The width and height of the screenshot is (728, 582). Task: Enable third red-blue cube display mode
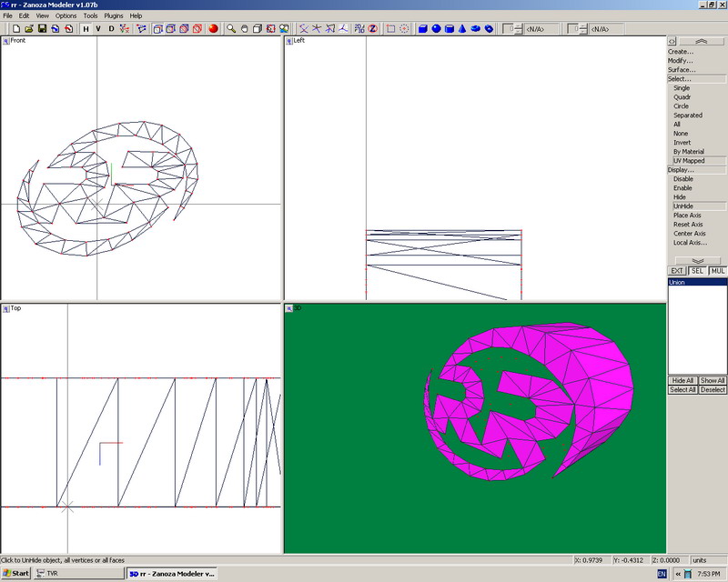tap(184, 29)
